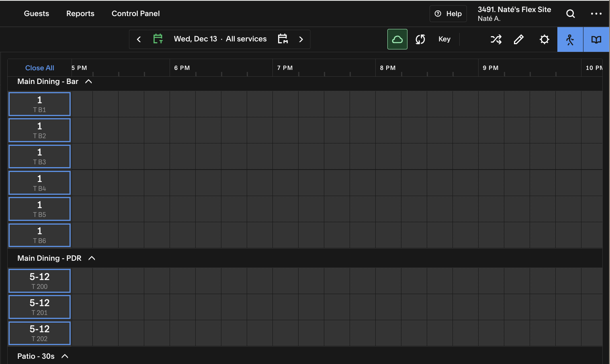Select table T 200
610x364 pixels.
coord(39,281)
